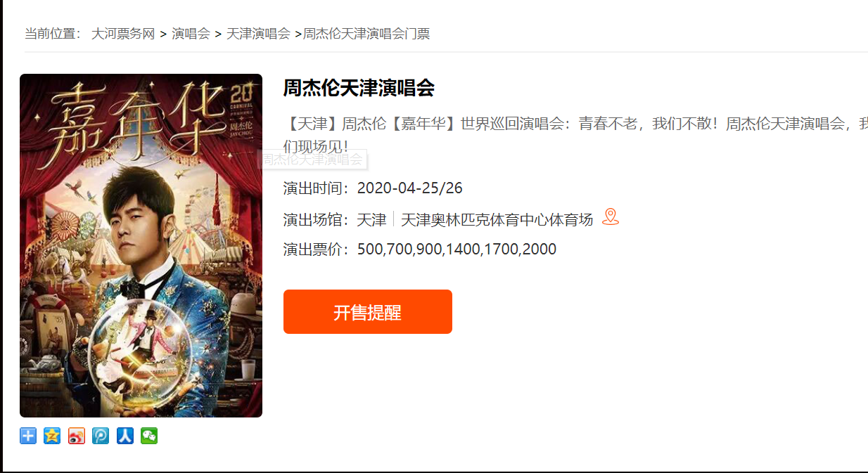The height and width of the screenshot is (473, 868).
Task: Click the Jay Chou carnival poster image
Action: [x=141, y=245]
